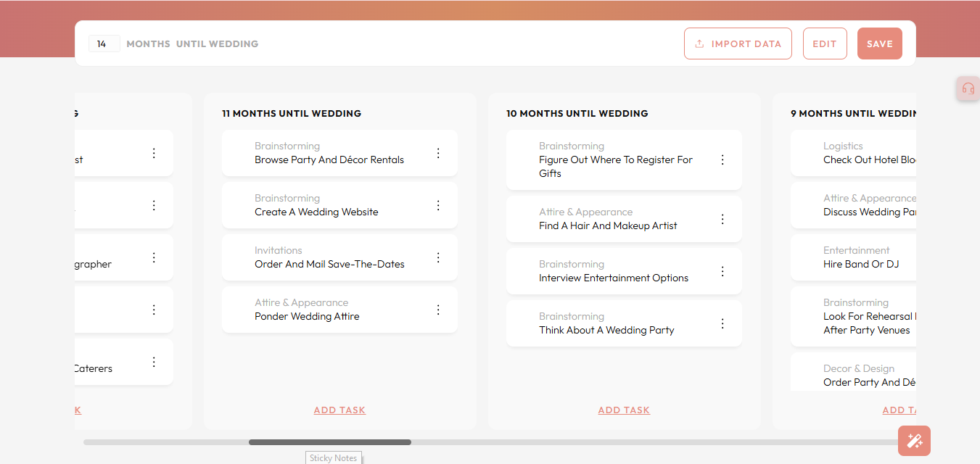Select Interview Entertainment Options task
The height and width of the screenshot is (464, 980).
coord(624,271)
